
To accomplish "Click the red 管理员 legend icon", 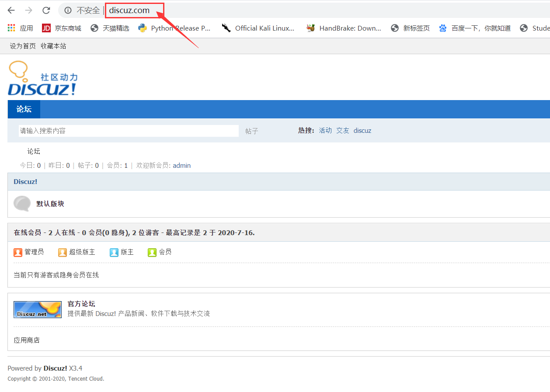I will tap(18, 252).
